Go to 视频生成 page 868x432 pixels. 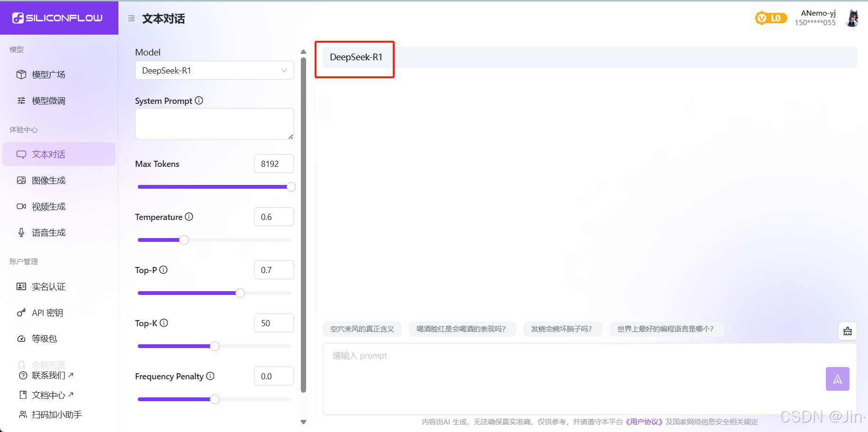click(59, 206)
